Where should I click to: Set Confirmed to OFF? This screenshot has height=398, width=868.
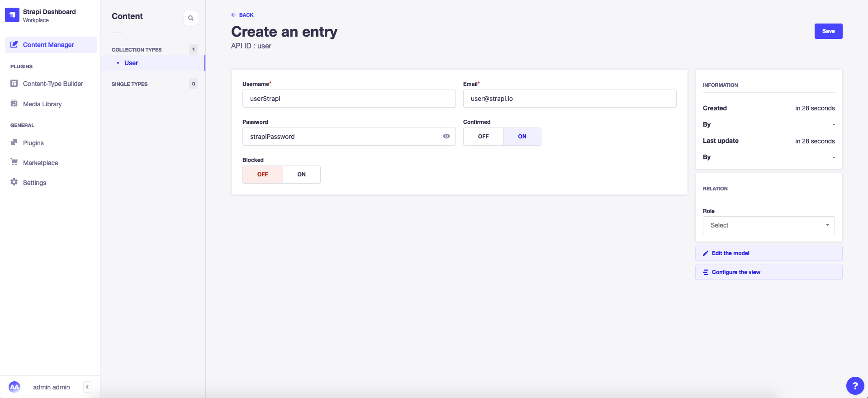pos(484,137)
